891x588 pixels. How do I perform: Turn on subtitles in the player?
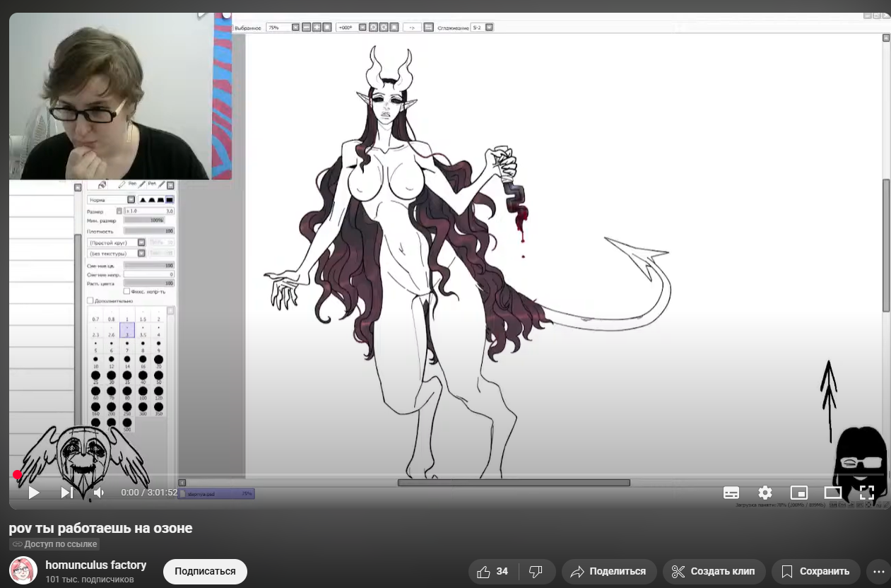point(731,493)
